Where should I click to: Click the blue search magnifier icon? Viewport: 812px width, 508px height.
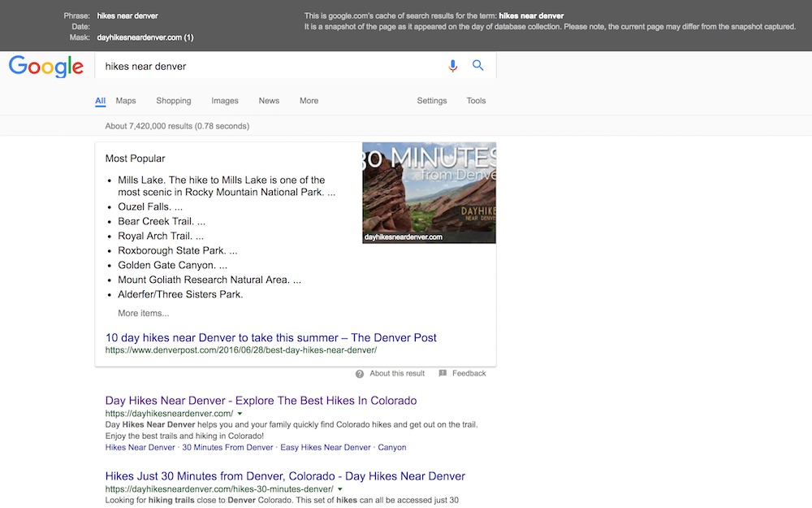click(x=478, y=65)
